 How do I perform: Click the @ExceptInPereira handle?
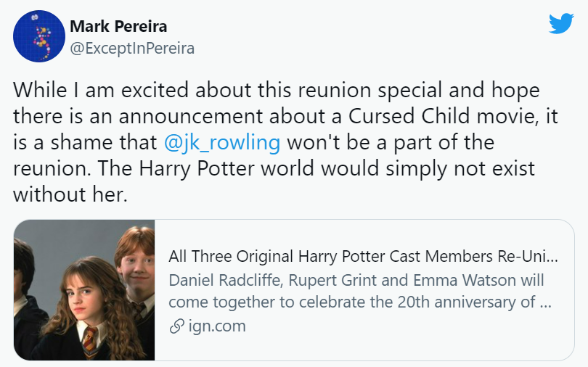131,49
